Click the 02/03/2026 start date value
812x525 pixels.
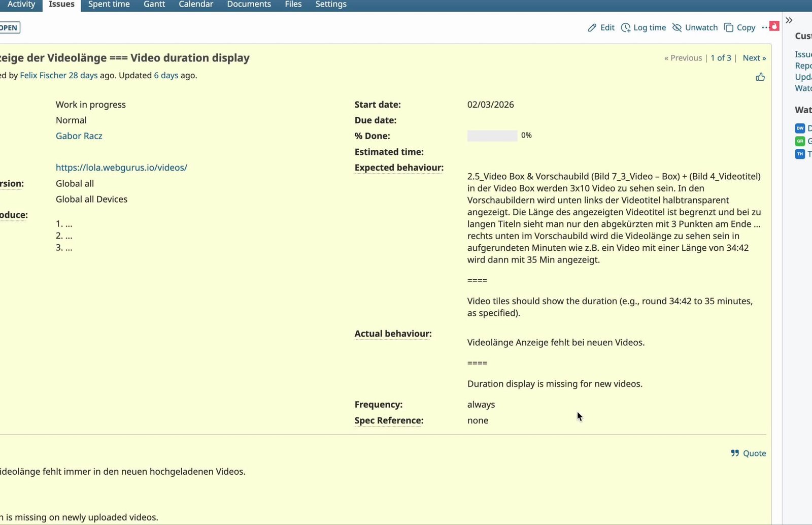(x=491, y=105)
